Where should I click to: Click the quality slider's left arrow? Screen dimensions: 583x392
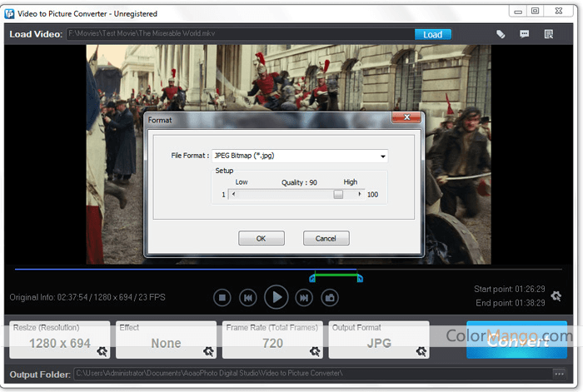[233, 194]
